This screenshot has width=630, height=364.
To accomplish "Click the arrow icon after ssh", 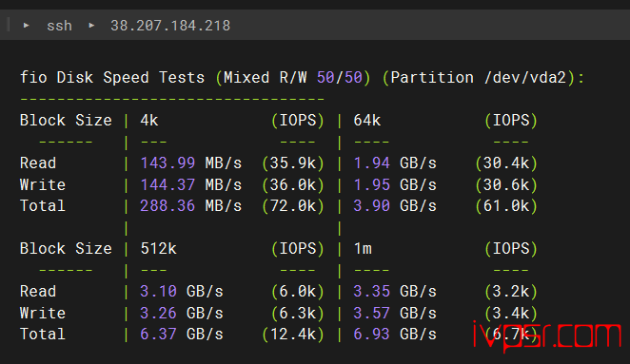I will tap(91, 26).
